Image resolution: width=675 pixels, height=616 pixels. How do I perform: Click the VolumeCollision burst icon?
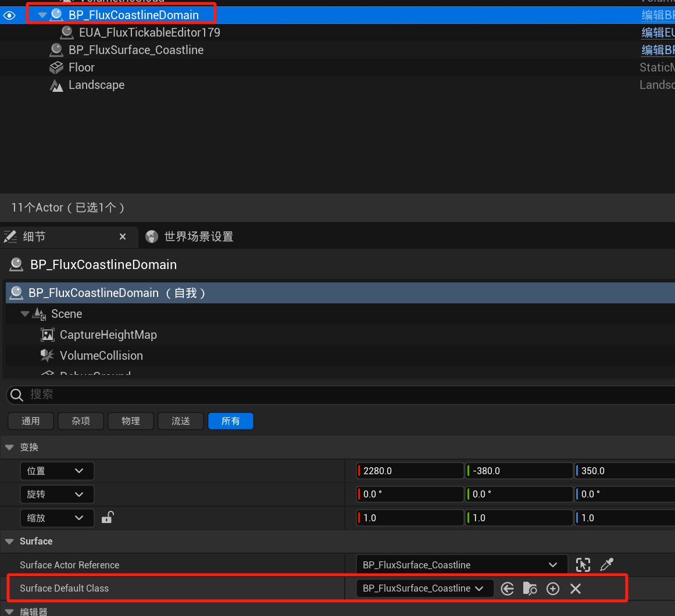[x=47, y=355]
